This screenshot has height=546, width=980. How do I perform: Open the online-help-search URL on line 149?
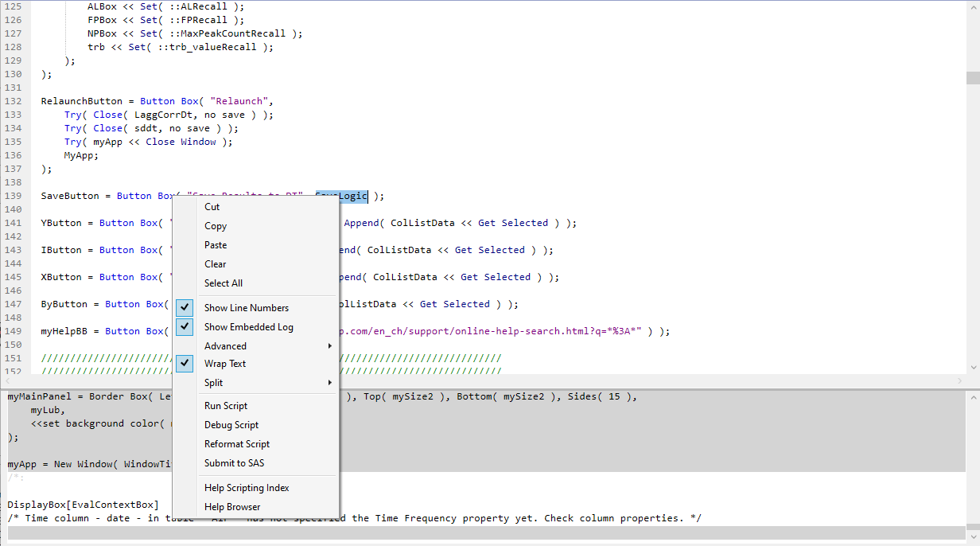493,330
